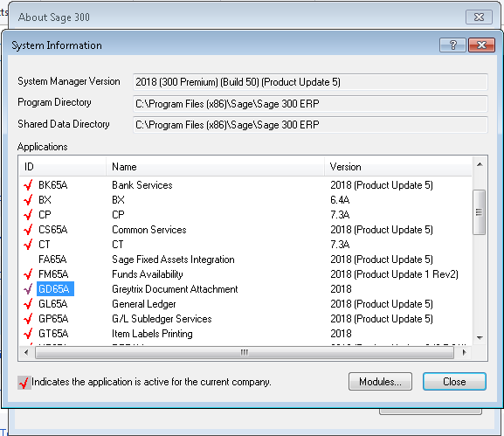Viewport: 504px width, 436px height.
Task: Click version 2018 (Product Update 1 Rev2)
Action: coord(394,274)
